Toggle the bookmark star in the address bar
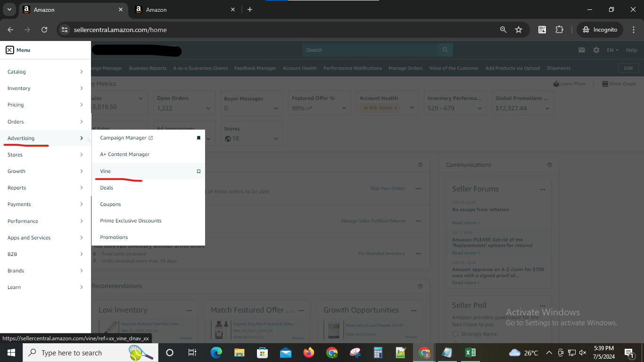 [x=519, y=29]
